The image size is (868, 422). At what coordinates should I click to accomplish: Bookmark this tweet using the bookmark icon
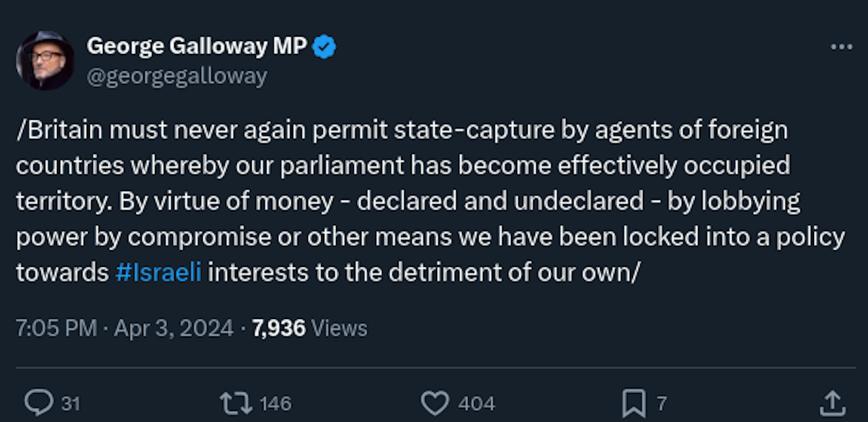click(x=634, y=403)
